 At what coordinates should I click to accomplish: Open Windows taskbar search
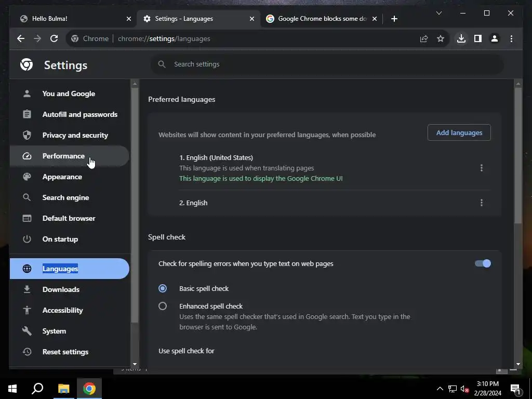[x=37, y=389]
